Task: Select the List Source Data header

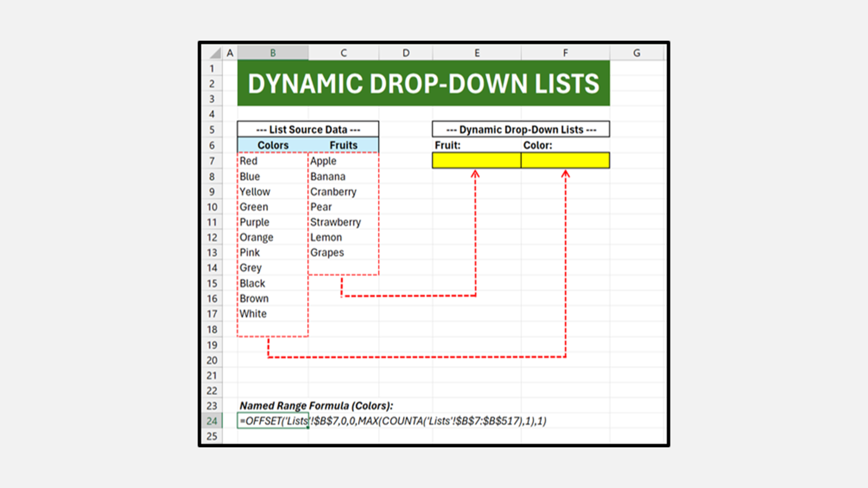Action: pos(308,129)
